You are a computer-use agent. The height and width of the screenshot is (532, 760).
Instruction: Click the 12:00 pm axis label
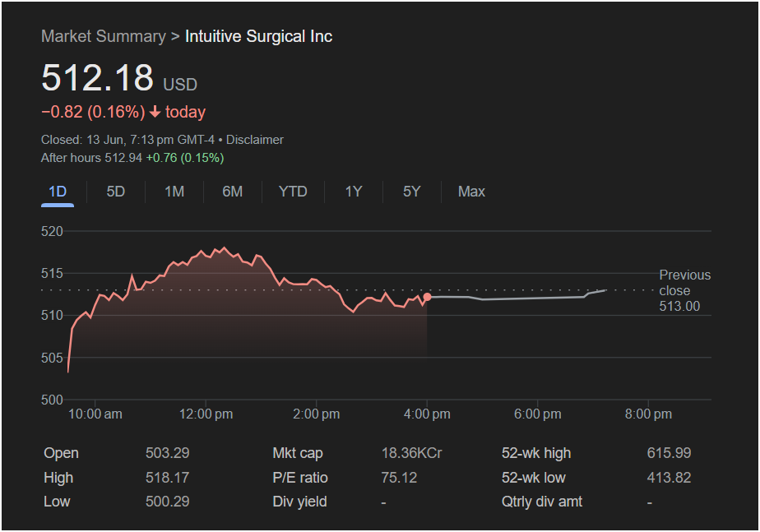point(206,414)
